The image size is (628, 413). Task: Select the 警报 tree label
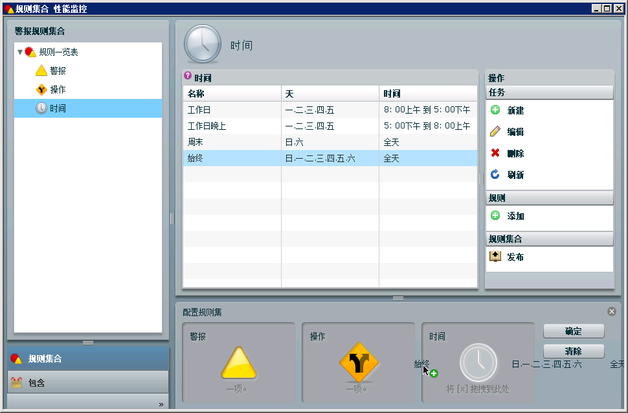tap(58, 71)
